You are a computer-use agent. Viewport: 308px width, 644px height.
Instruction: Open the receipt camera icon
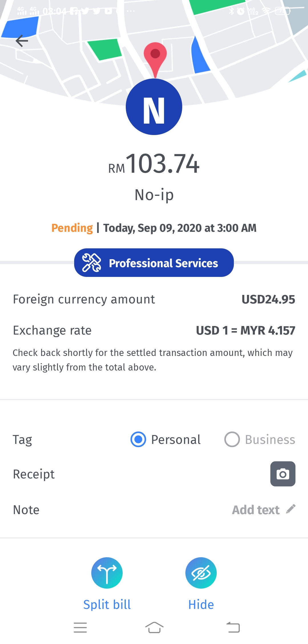[x=283, y=474]
